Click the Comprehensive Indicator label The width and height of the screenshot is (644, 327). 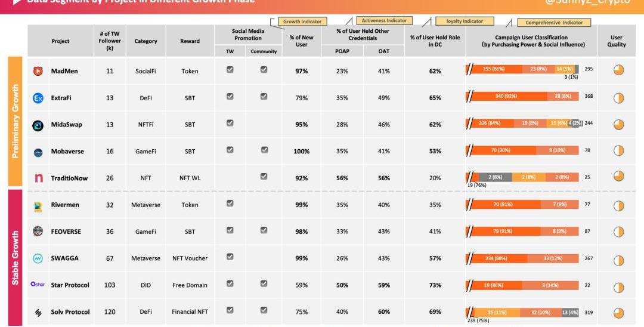coord(554,23)
